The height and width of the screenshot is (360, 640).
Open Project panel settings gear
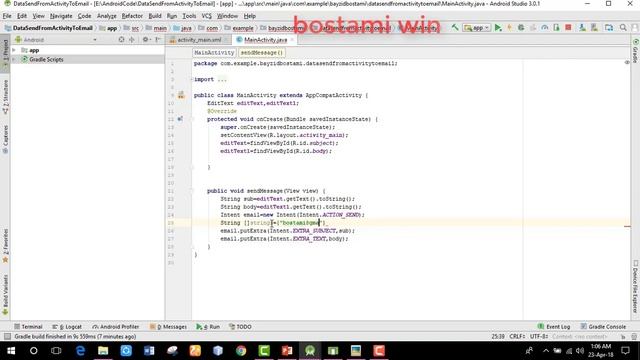(146, 40)
